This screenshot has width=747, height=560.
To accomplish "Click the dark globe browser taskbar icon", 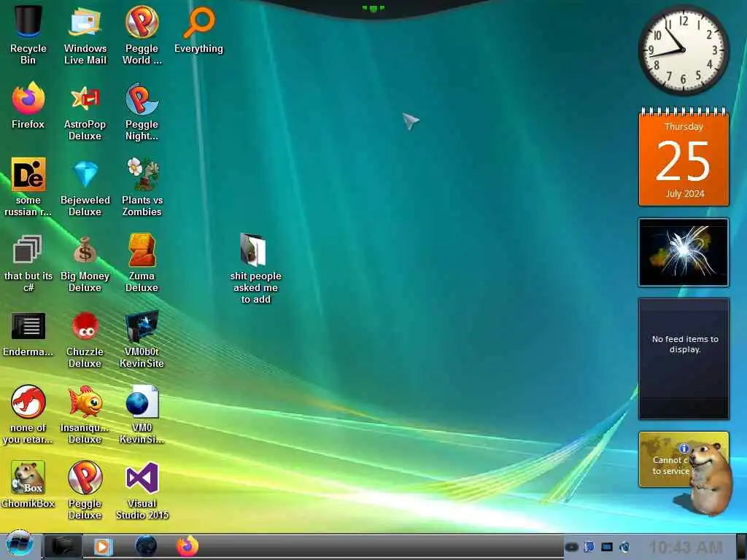I will coord(146,546).
